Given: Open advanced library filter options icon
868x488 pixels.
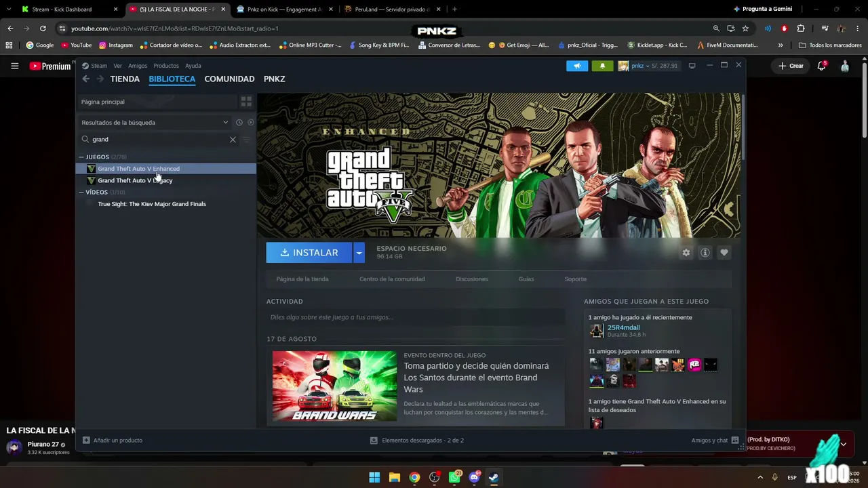Looking at the screenshot, I should [246, 140].
